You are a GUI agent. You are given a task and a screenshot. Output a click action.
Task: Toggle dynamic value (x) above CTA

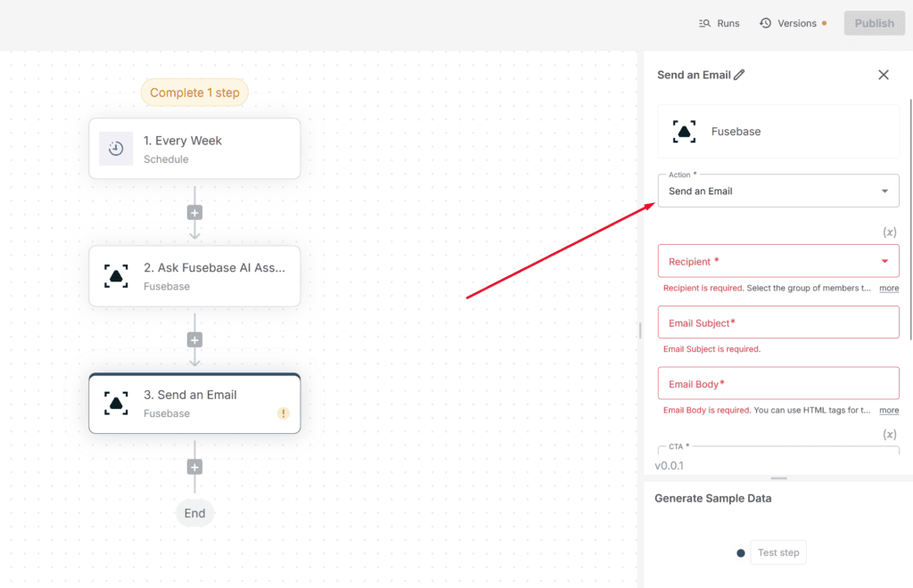pyautogui.click(x=889, y=434)
